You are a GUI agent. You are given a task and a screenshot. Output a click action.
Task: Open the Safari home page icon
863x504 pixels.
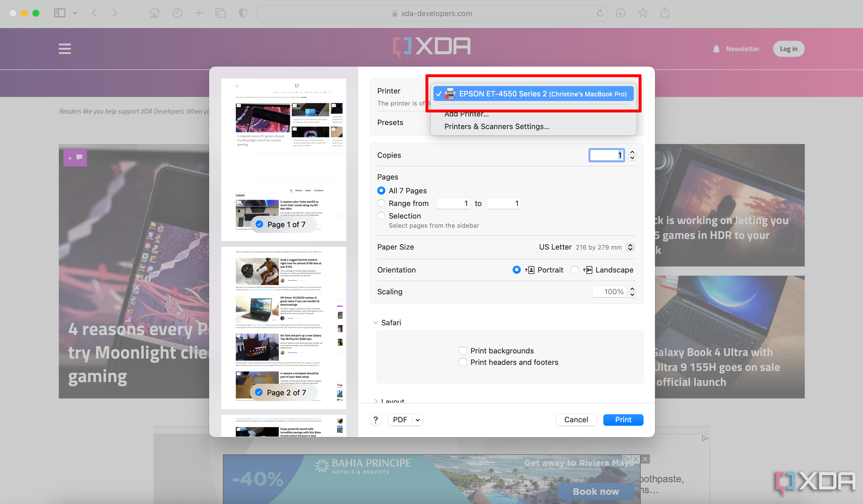click(154, 13)
